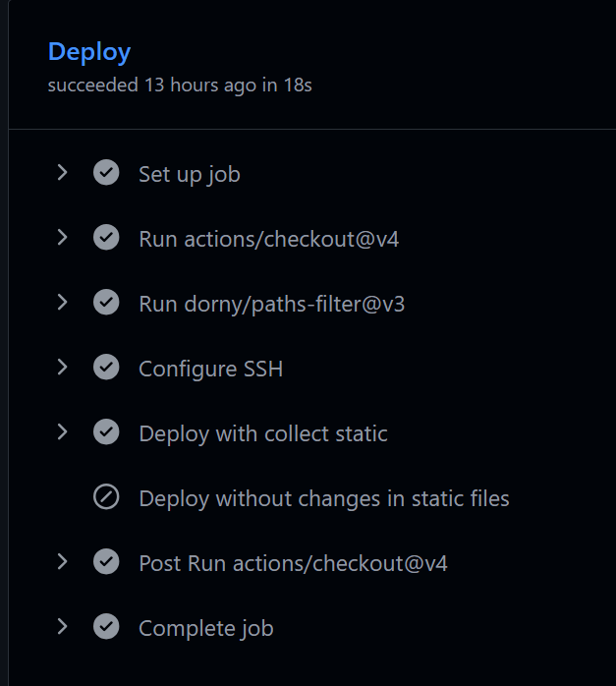Expand the Set up job step chevron
This screenshot has width=616, height=686.
pyautogui.click(x=62, y=173)
